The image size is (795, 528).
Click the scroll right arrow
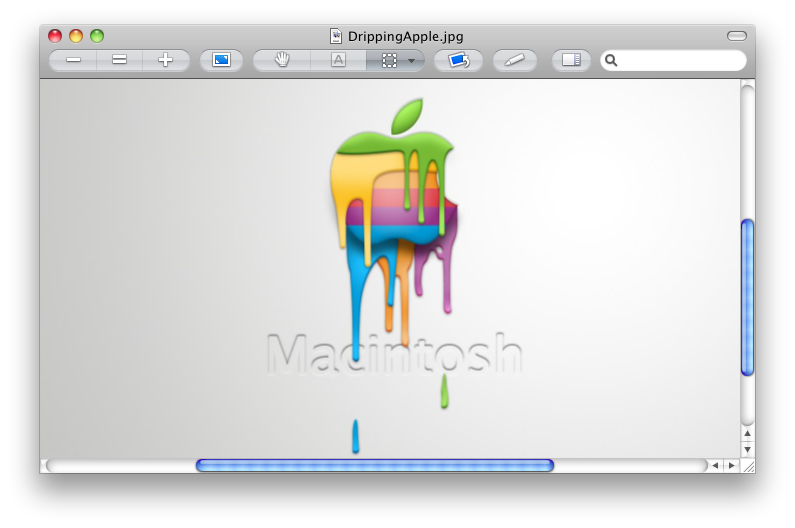pyautogui.click(x=731, y=465)
